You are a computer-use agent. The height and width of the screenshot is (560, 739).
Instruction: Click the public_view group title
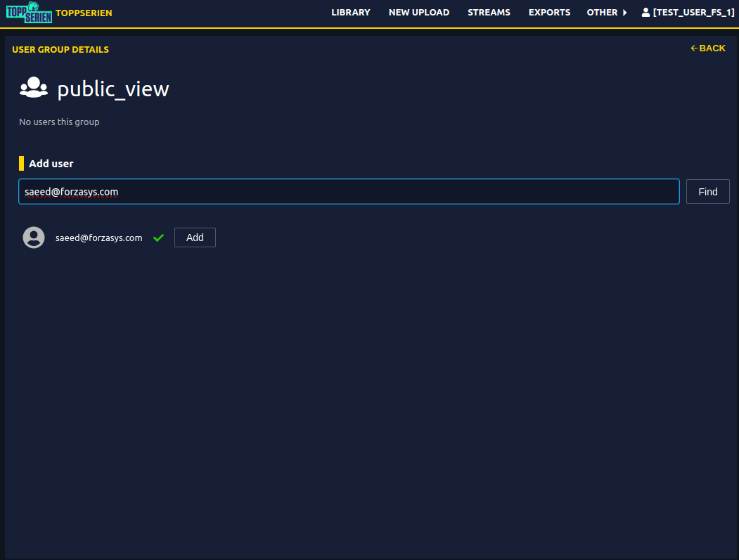coord(113,89)
